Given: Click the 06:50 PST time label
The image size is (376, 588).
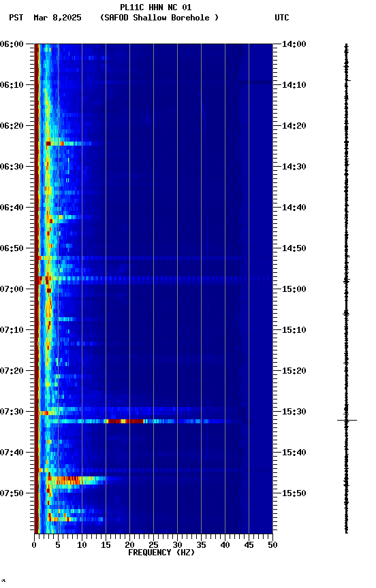Looking at the screenshot, I should [x=12, y=248].
